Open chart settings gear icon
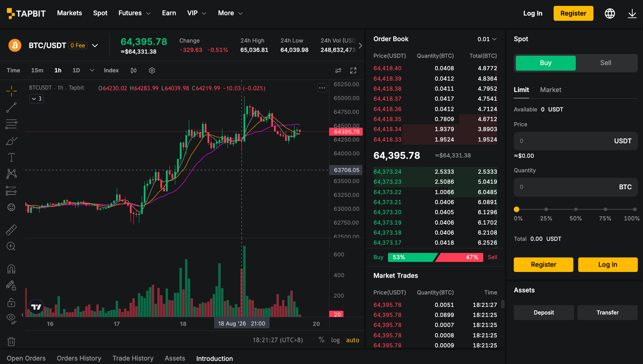The height and width of the screenshot is (364, 643). pos(152,71)
